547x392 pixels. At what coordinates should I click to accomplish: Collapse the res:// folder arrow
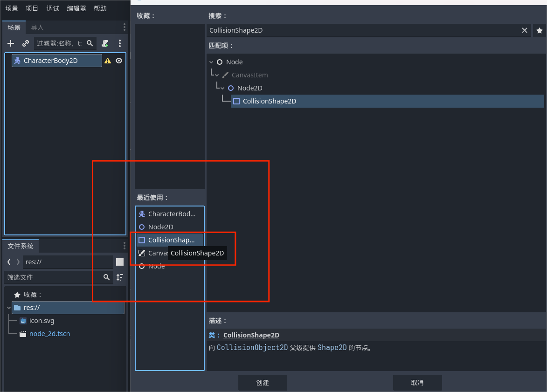pos(9,308)
